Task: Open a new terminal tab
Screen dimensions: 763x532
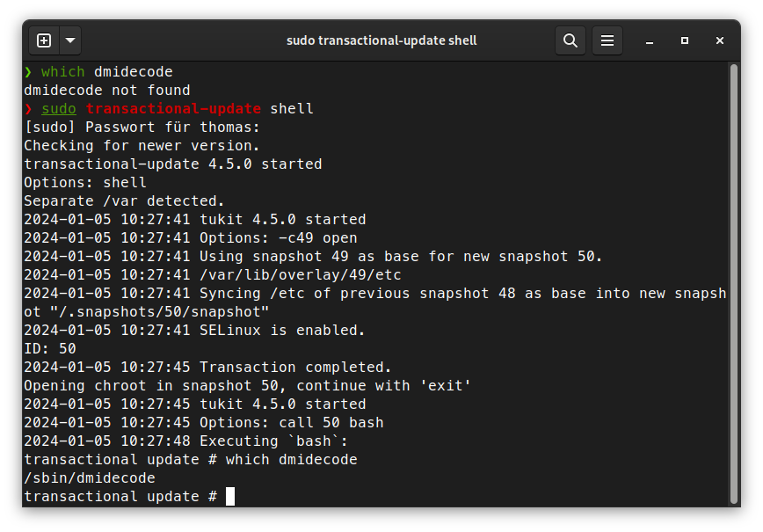Action: pyautogui.click(x=44, y=40)
